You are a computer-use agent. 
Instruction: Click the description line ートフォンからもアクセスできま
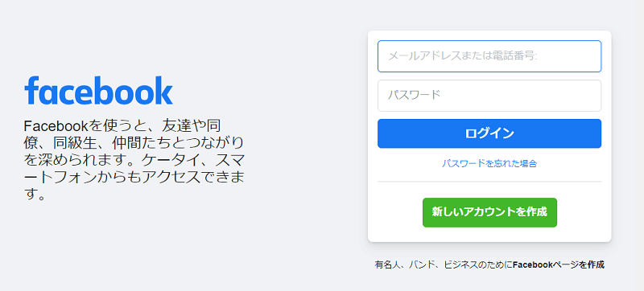click(x=134, y=178)
